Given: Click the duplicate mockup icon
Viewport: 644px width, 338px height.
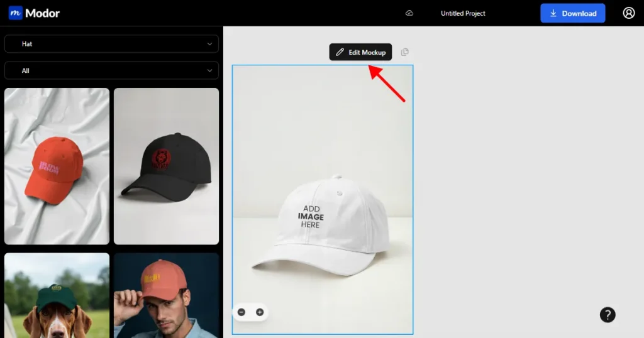Looking at the screenshot, I should (x=404, y=52).
